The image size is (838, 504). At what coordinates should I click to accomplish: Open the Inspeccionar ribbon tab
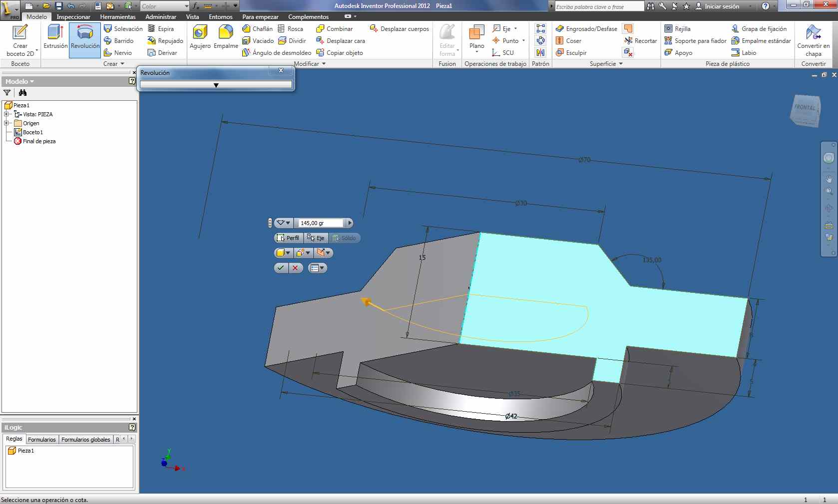click(73, 16)
